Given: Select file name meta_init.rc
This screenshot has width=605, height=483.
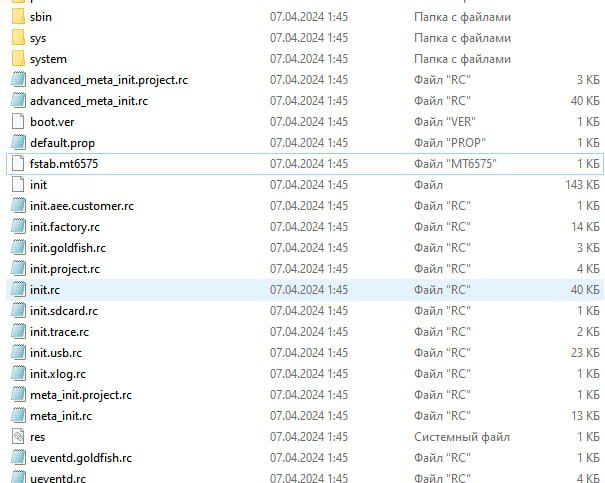Looking at the screenshot, I should click(x=61, y=416).
